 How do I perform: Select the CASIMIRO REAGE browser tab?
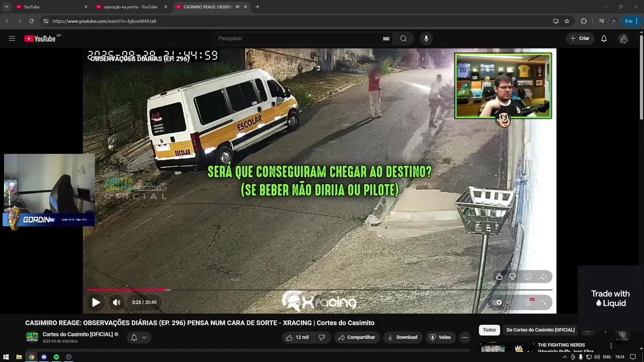(x=208, y=7)
